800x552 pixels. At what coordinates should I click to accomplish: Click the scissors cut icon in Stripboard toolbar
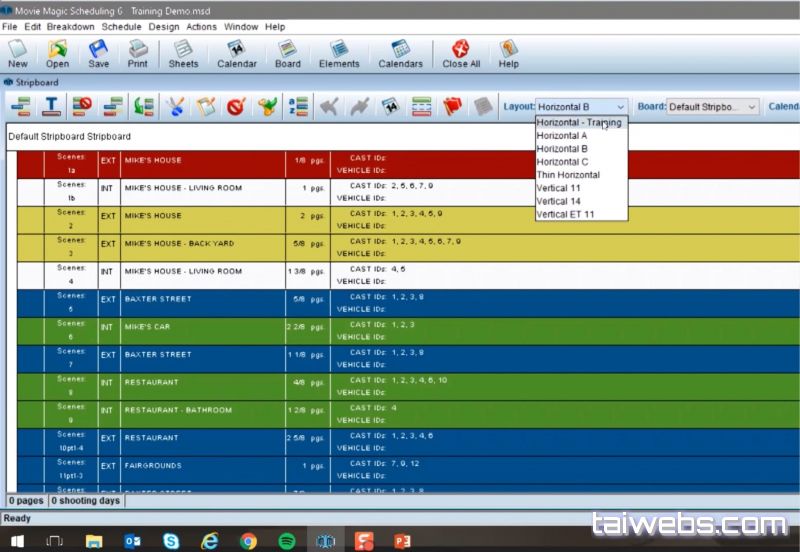point(175,106)
